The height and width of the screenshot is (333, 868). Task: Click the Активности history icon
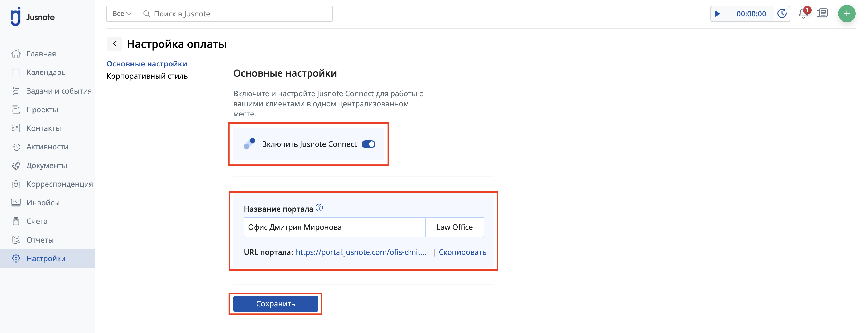pyautogui.click(x=16, y=147)
